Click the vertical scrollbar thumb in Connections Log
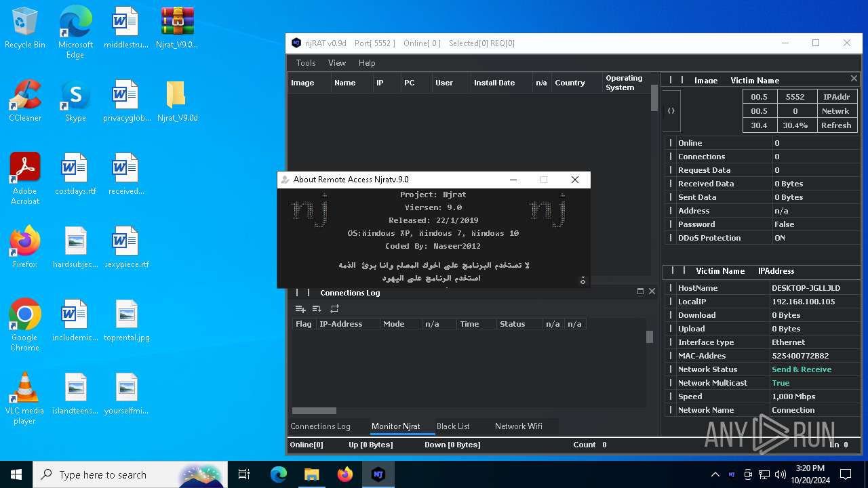Image resolution: width=868 pixels, height=488 pixels. (649, 337)
